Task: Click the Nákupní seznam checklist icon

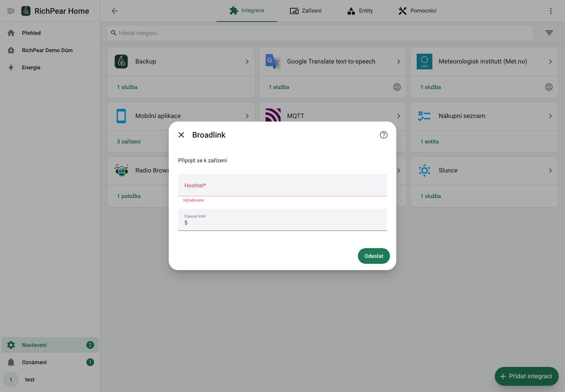Action: click(x=425, y=116)
